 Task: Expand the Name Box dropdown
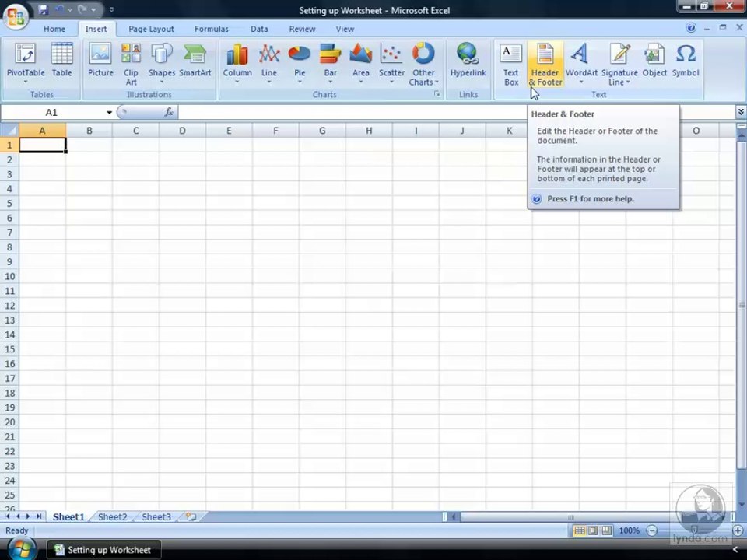click(x=109, y=112)
